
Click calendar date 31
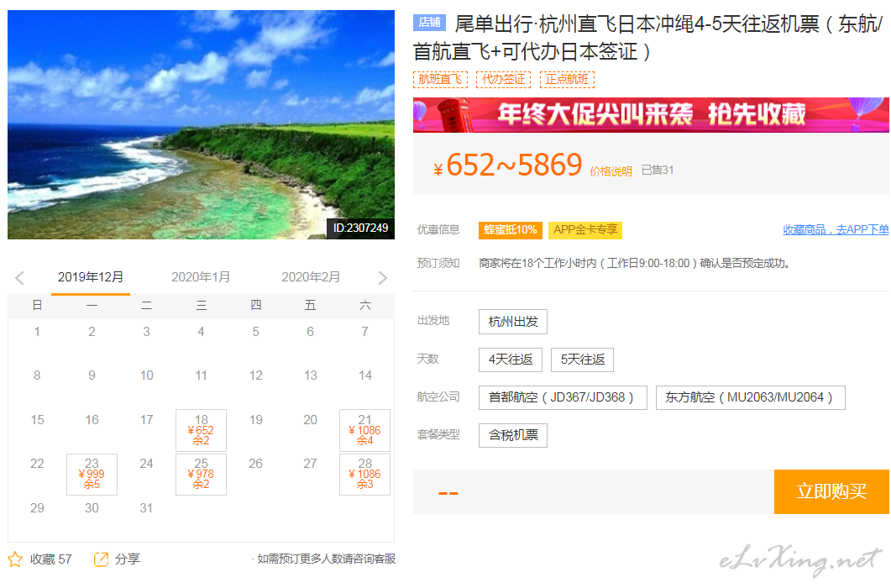(x=147, y=508)
